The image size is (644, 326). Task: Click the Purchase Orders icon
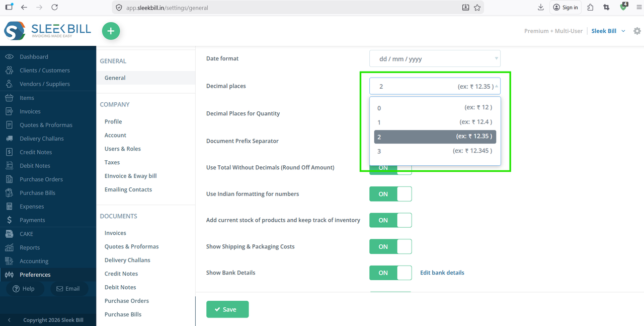pos(9,179)
